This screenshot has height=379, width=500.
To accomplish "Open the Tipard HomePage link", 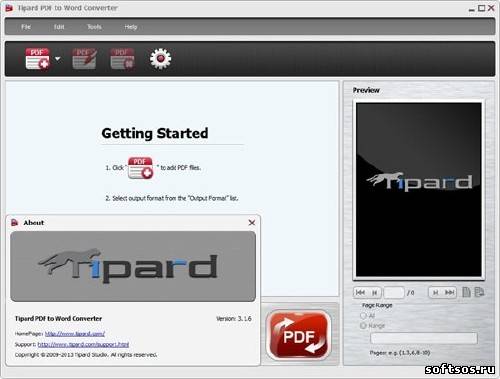I will click(75, 333).
